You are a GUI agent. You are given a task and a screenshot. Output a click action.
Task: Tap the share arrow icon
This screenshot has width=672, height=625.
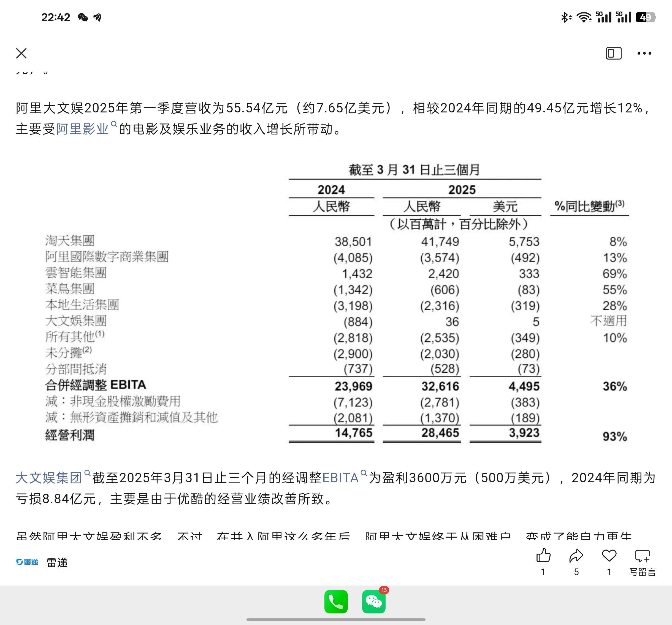click(x=576, y=555)
